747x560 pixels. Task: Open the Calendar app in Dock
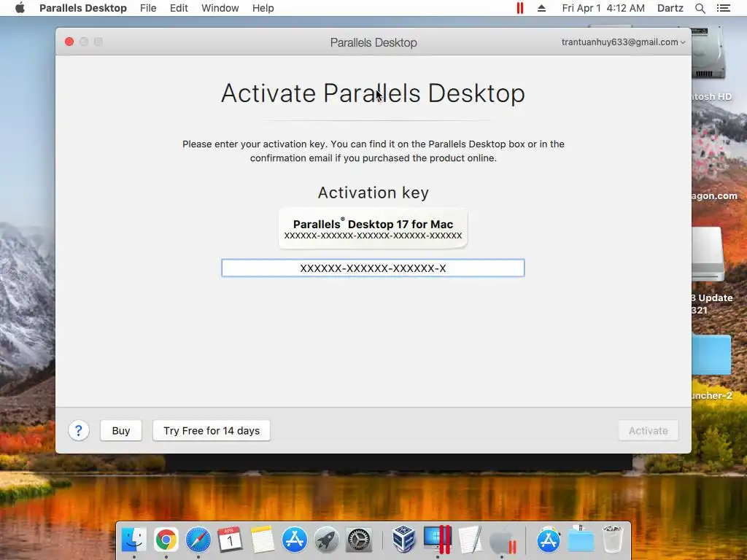(230, 540)
